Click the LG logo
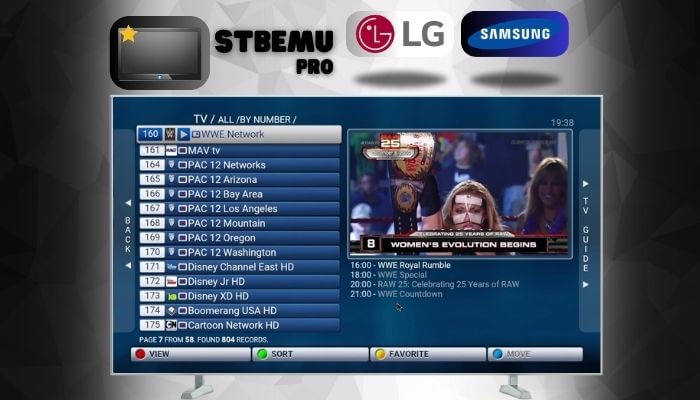The width and height of the screenshot is (700, 400). coord(400,34)
